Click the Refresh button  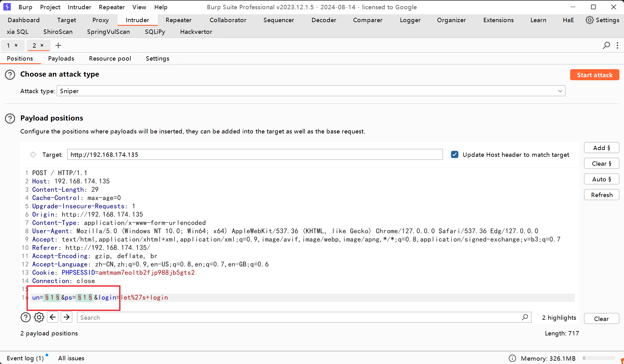tap(602, 195)
